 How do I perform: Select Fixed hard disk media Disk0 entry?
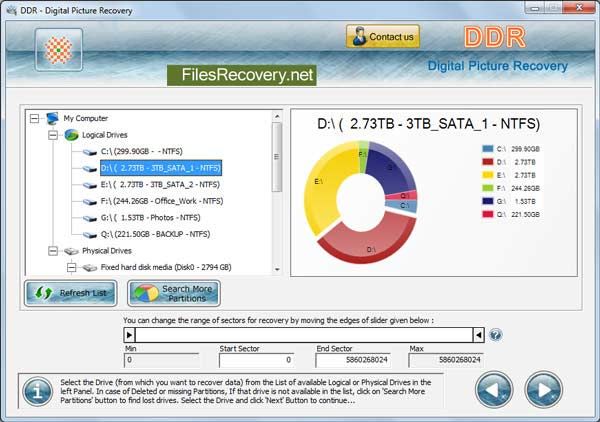(x=166, y=267)
